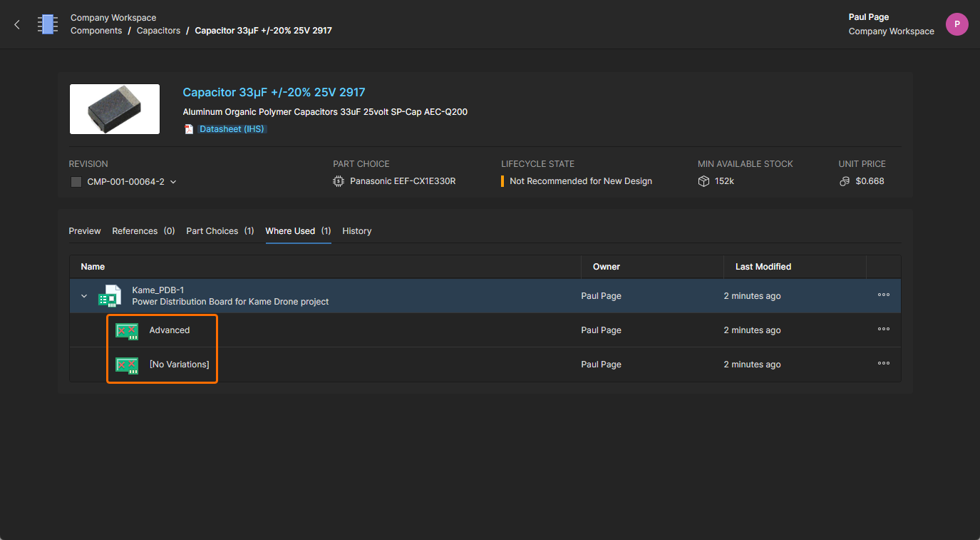This screenshot has height=540, width=980.
Task: Click the No Variations board icon
Action: [x=127, y=365]
